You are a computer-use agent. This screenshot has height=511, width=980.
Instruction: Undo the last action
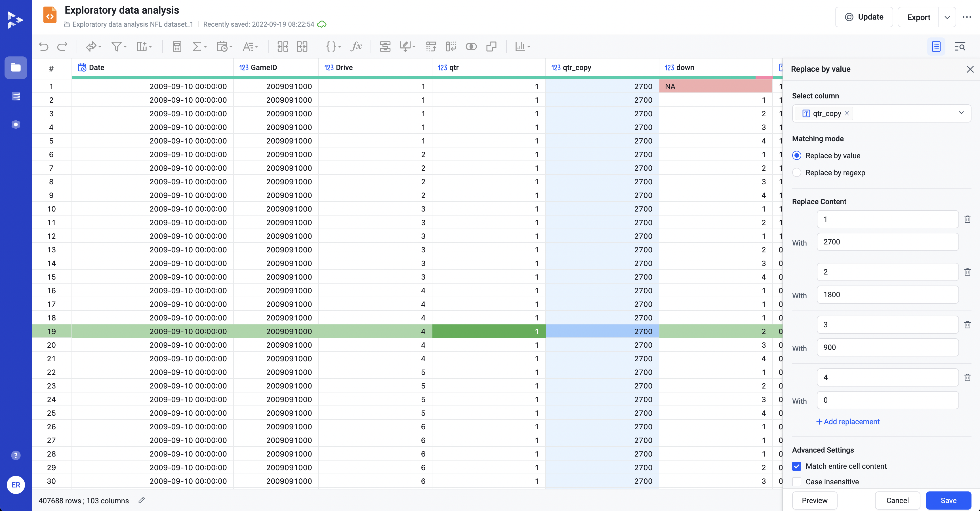(x=44, y=47)
